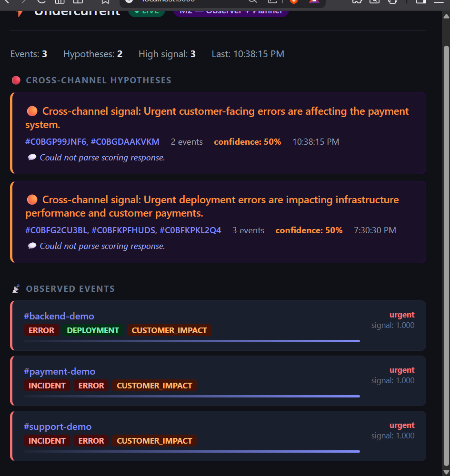Select the DEPLOYMENT tag on #backend-demo
The width and height of the screenshot is (450, 476).
click(x=93, y=330)
